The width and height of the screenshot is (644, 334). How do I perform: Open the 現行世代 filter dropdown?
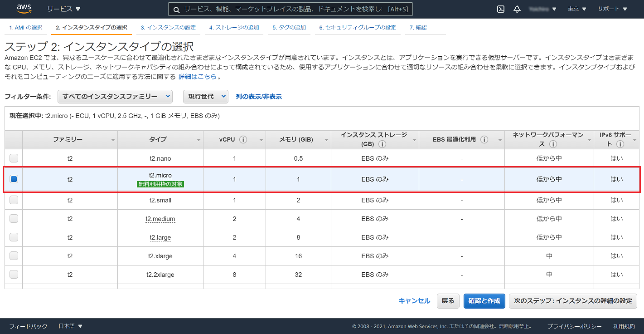[x=205, y=96]
